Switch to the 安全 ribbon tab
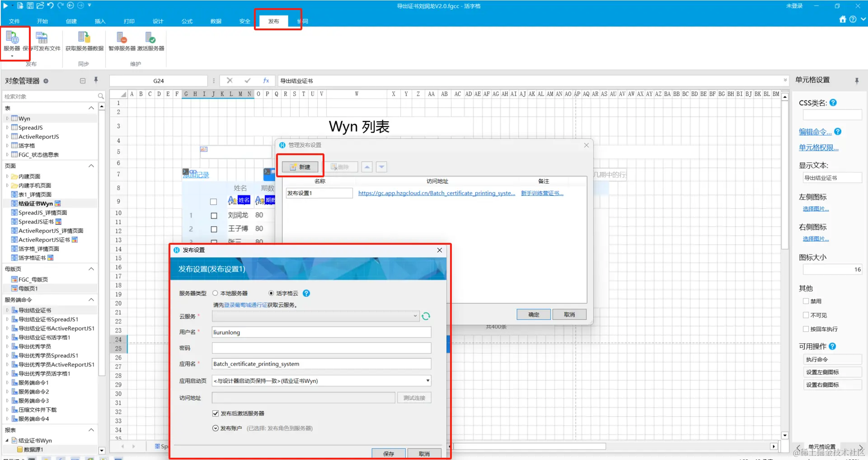The height and width of the screenshot is (460, 868). click(245, 21)
